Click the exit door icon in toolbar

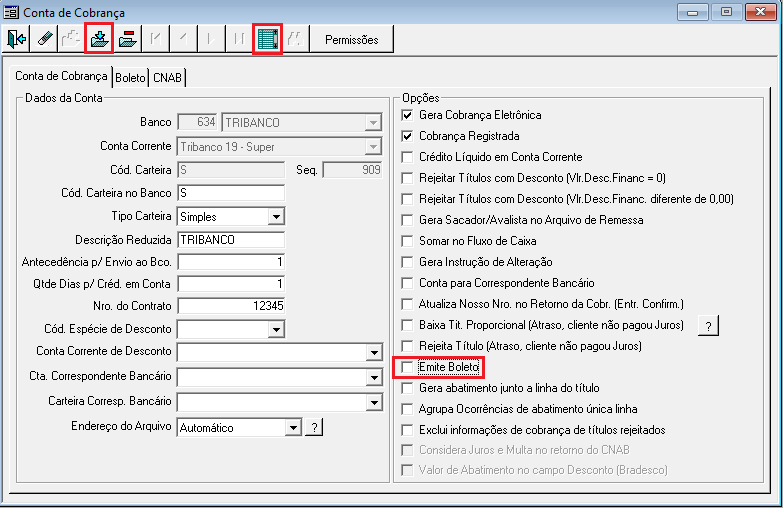point(16,38)
